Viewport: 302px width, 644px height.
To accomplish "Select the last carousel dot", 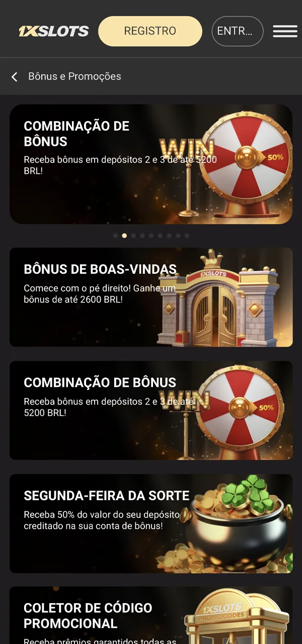I will 187,235.
